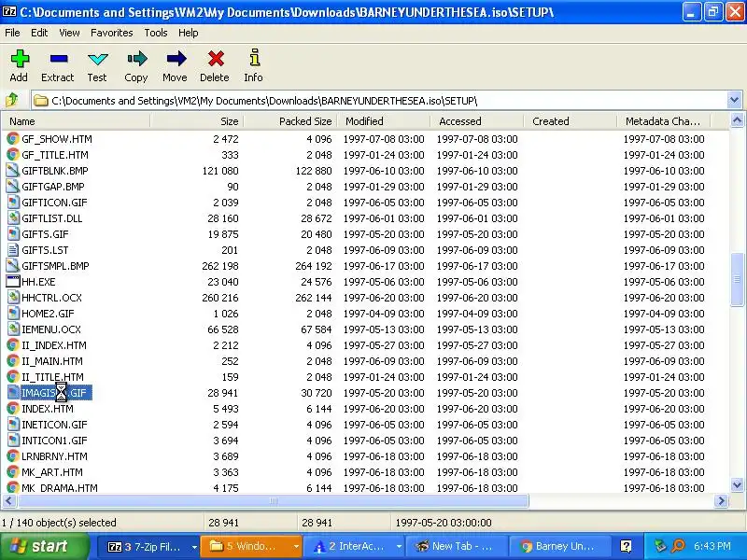Image resolution: width=747 pixels, height=560 pixels.
Task: Select the GIFTS.LST file icon
Action: [x=13, y=250]
